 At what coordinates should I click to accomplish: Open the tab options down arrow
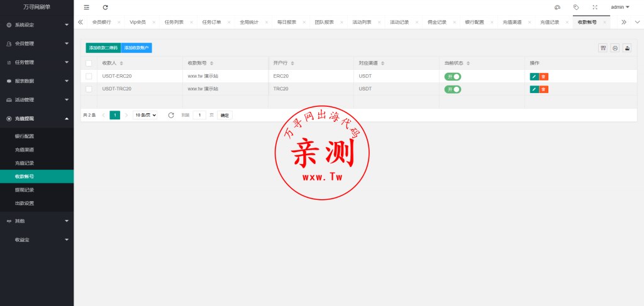[x=637, y=22]
